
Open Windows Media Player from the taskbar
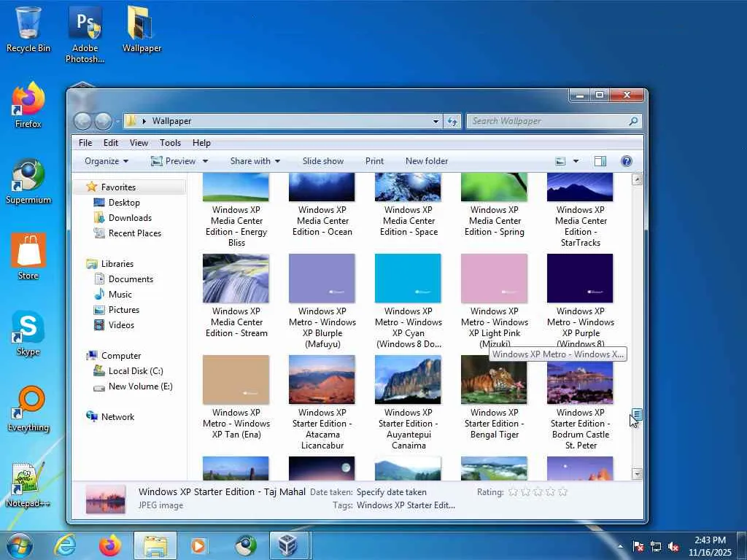tap(199, 545)
